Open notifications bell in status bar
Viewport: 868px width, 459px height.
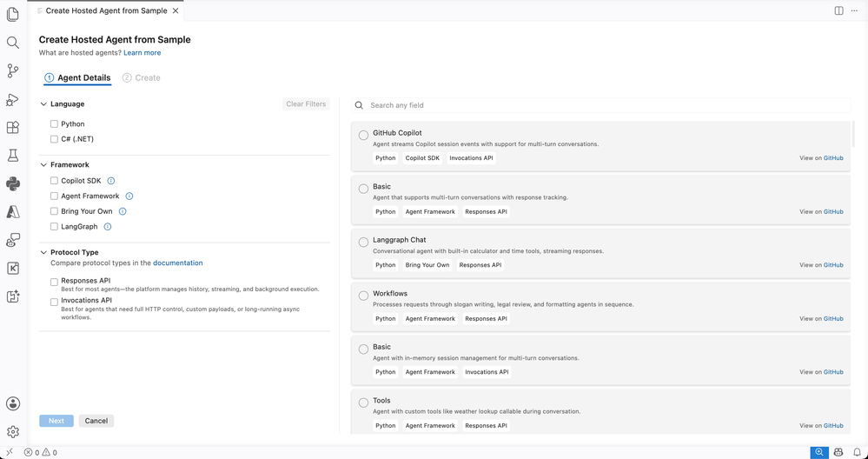(x=857, y=452)
